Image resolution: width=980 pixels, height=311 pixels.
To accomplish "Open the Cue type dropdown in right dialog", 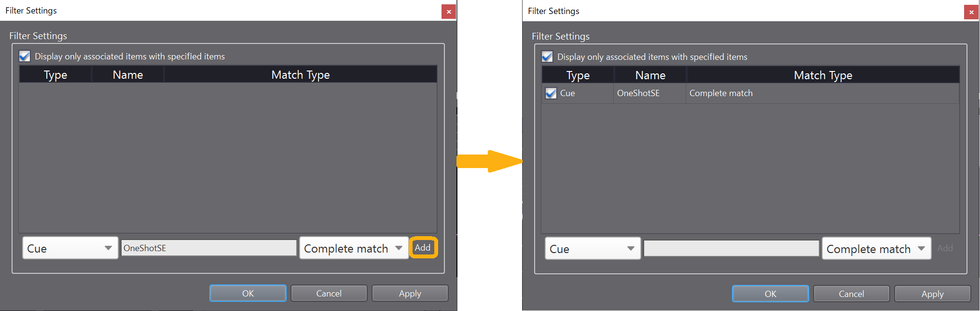I will (593, 249).
